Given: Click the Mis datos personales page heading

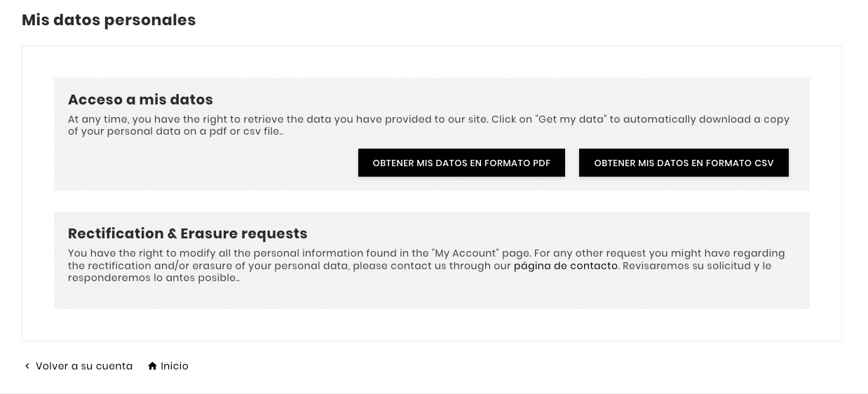Looking at the screenshot, I should [x=109, y=20].
